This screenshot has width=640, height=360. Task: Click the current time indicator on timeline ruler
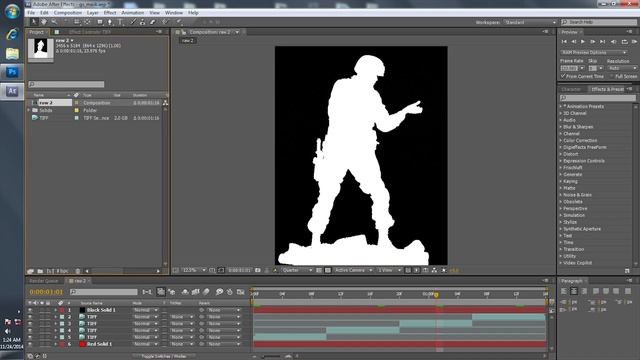(x=436, y=295)
